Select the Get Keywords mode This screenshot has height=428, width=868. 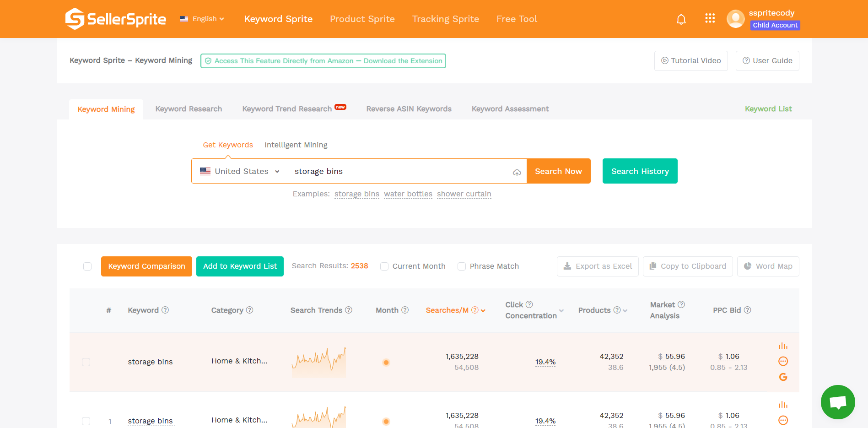point(228,145)
